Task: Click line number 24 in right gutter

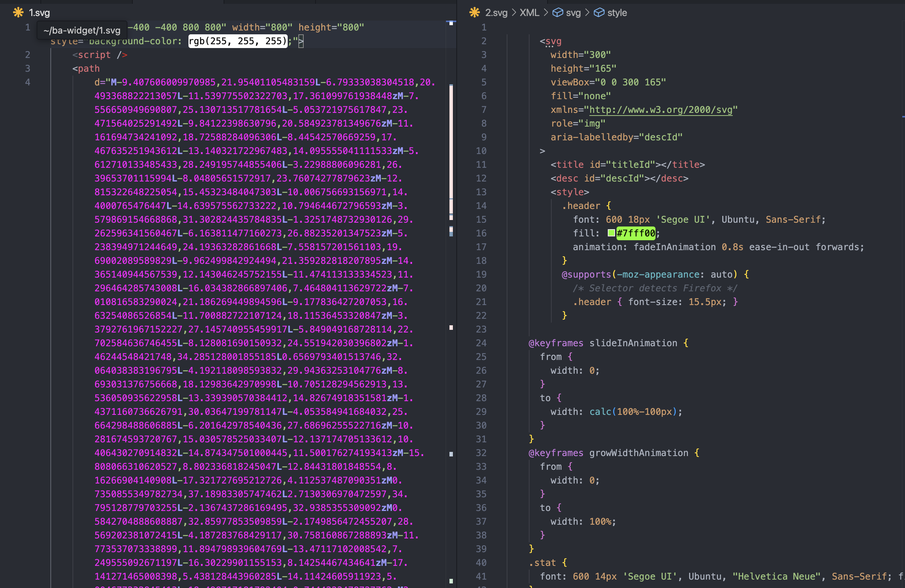Action: tap(481, 343)
